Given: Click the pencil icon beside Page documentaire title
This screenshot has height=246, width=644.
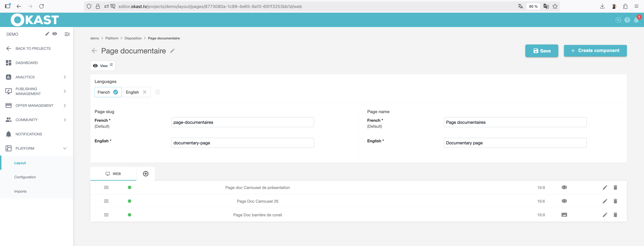Looking at the screenshot, I should 172,51.
